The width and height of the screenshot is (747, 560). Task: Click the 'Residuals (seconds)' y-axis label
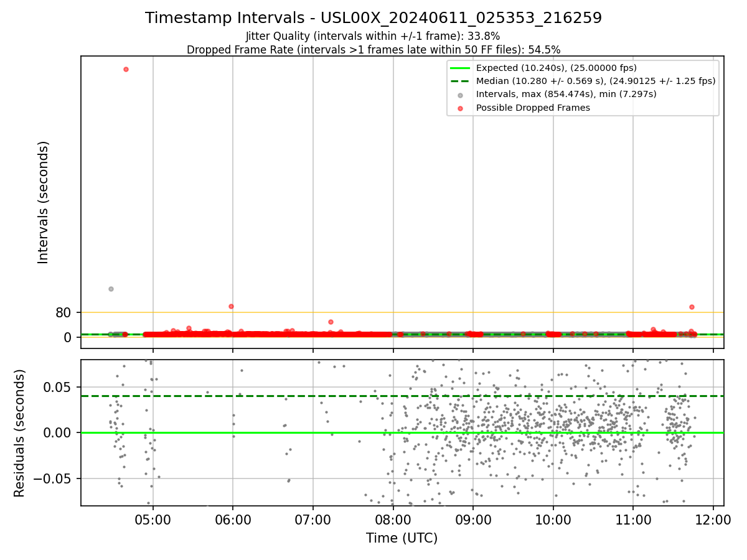(x=20, y=433)
